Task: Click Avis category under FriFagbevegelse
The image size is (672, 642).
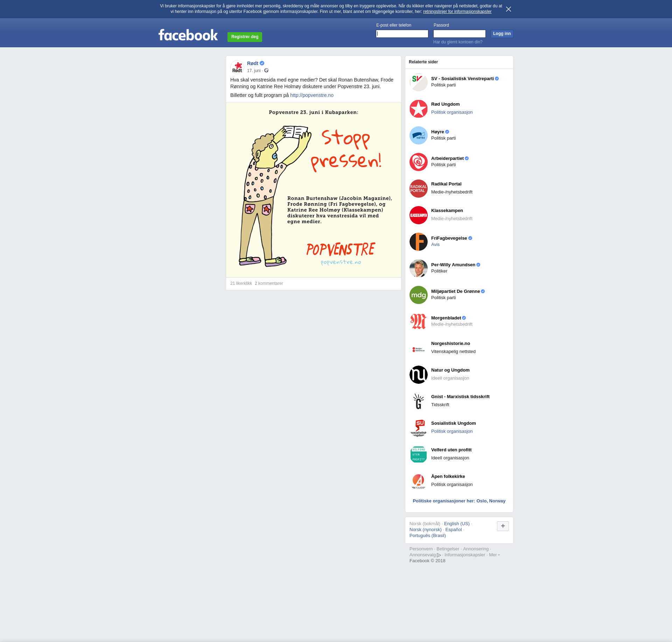Action: [435, 245]
